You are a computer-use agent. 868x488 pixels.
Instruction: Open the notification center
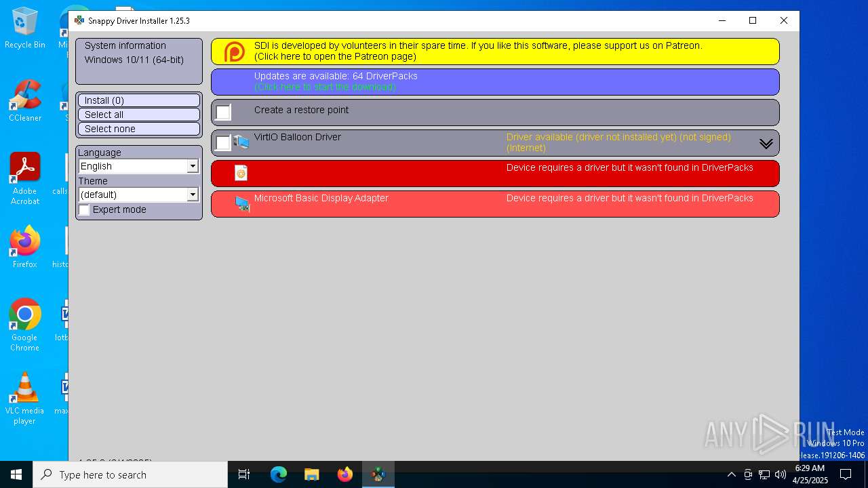[x=846, y=474]
